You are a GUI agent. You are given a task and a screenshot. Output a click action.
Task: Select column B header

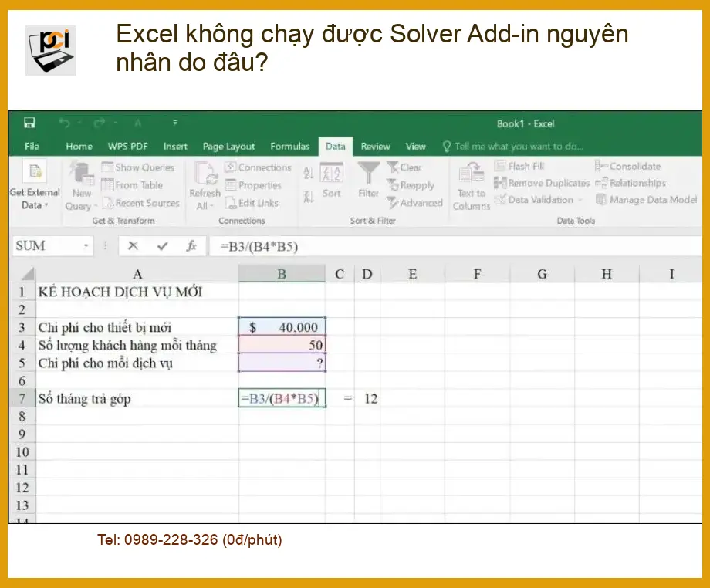click(x=282, y=274)
